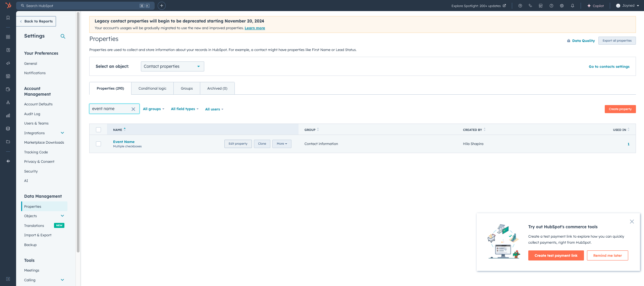The width and height of the screenshot is (644, 286).
Task: Open the Joyned account menu
Action: [628, 6]
